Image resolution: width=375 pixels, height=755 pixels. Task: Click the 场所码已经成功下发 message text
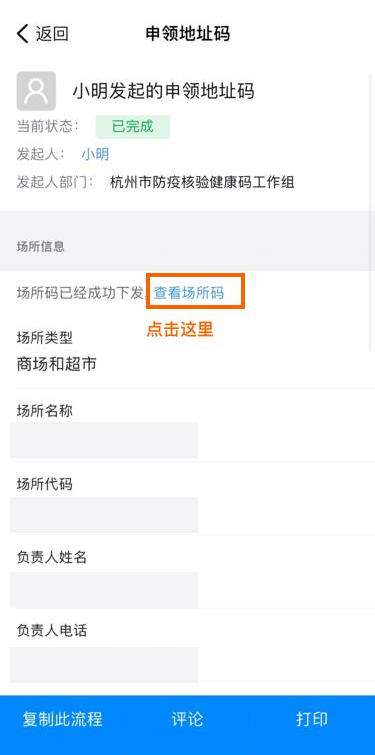pyautogui.click(x=81, y=292)
